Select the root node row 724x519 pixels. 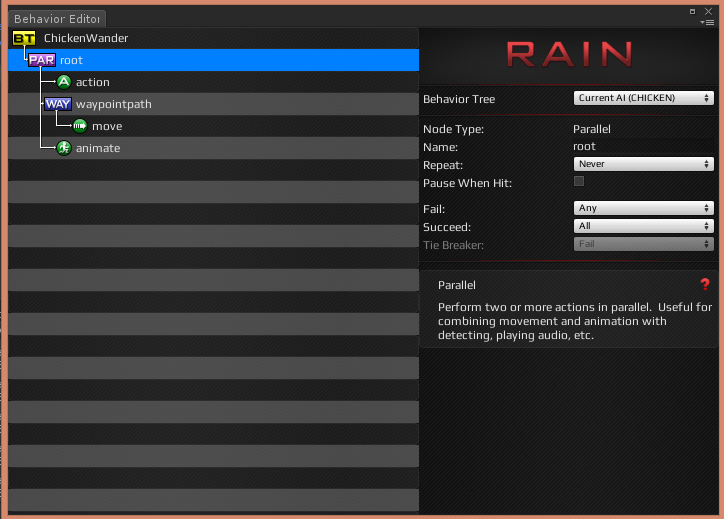(x=213, y=60)
